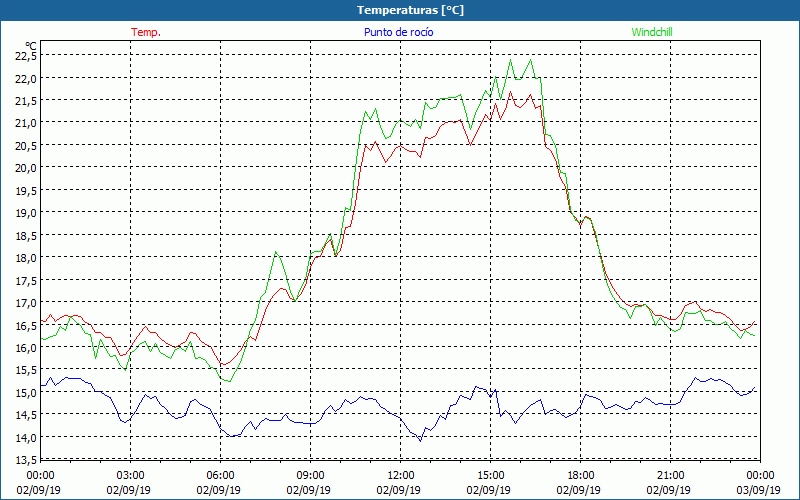Click the 21:00 time axis label
The height and width of the screenshot is (500, 800).
670,476
